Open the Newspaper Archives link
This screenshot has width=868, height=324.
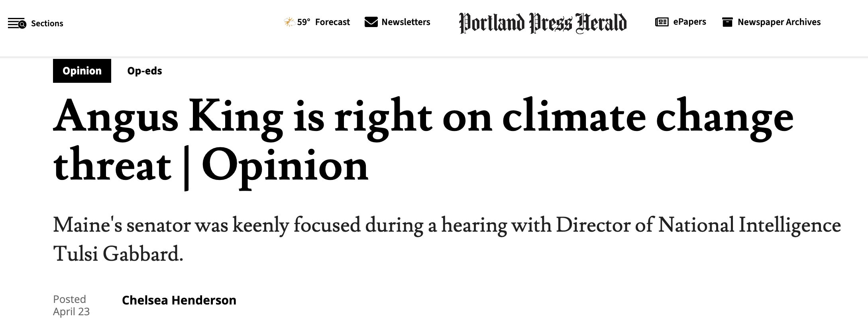point(779,22)
